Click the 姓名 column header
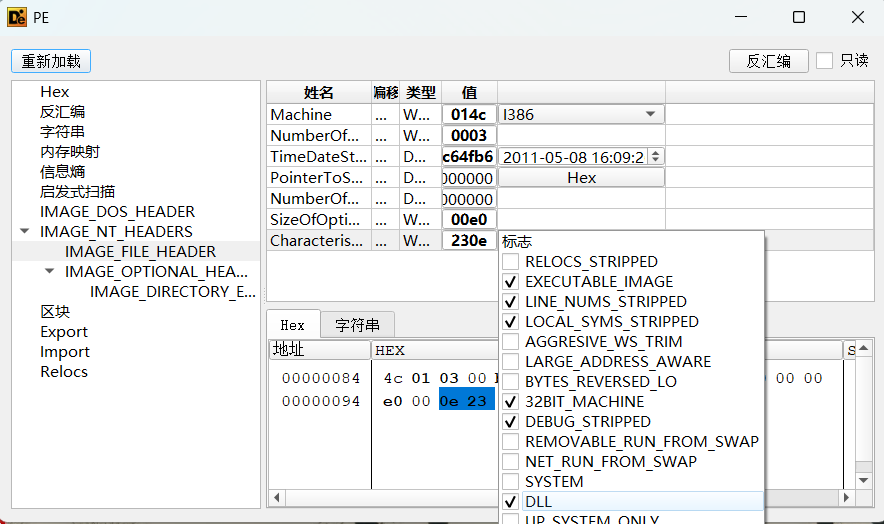The height and width of the screenshot is (524, 884). (x=319, y=93)
